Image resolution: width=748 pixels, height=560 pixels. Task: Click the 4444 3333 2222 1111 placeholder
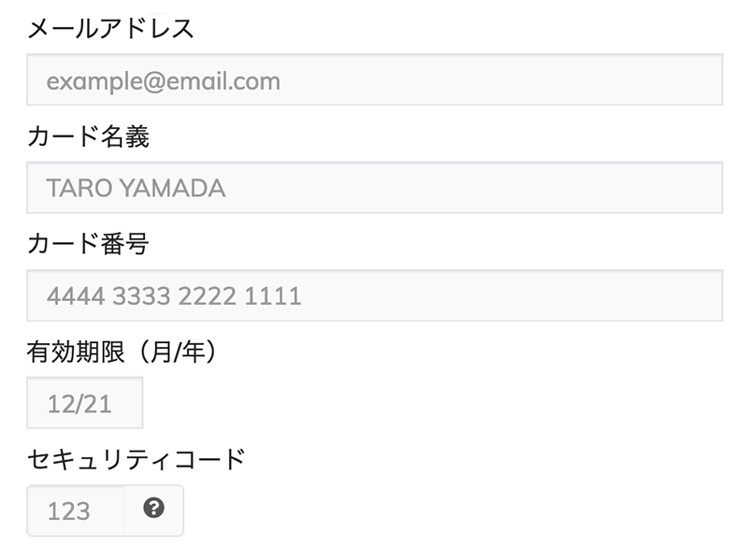pos(174,295)
